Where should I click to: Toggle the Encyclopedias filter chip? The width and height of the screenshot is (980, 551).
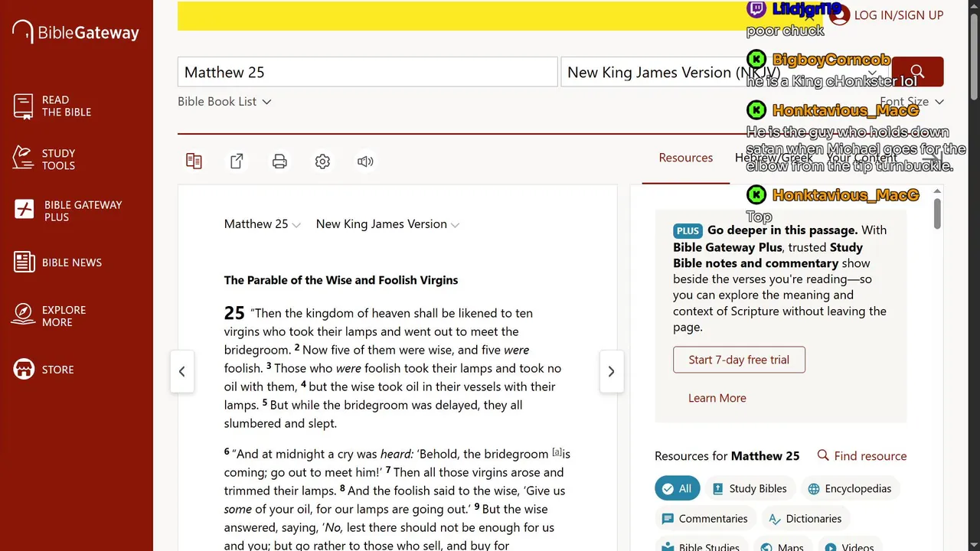tap(850, 488)
